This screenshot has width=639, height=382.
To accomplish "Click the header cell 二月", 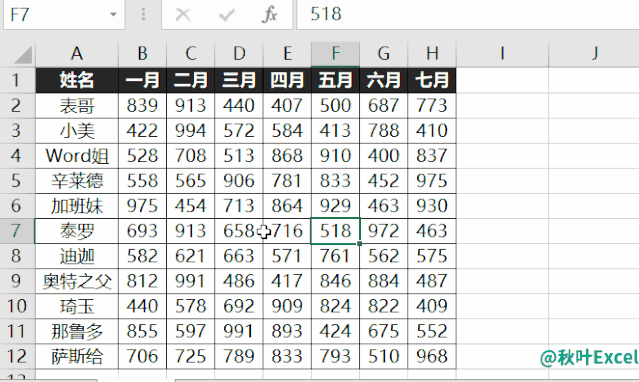I will pyautogui.click(x=191, y=80).
